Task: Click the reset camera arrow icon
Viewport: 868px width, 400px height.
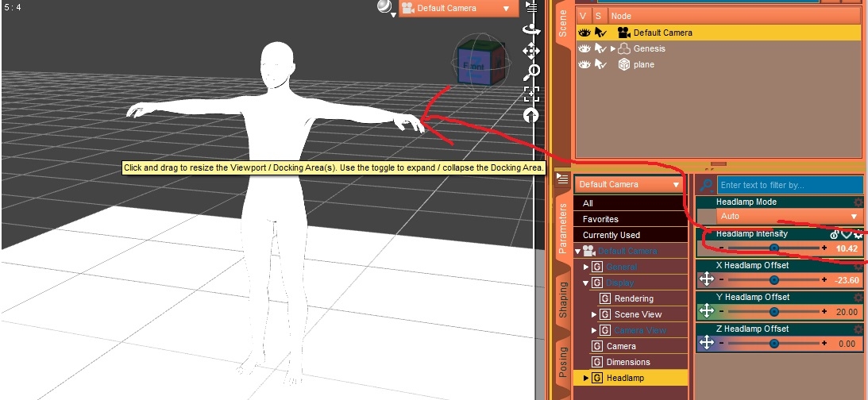Action: [530, 116]
